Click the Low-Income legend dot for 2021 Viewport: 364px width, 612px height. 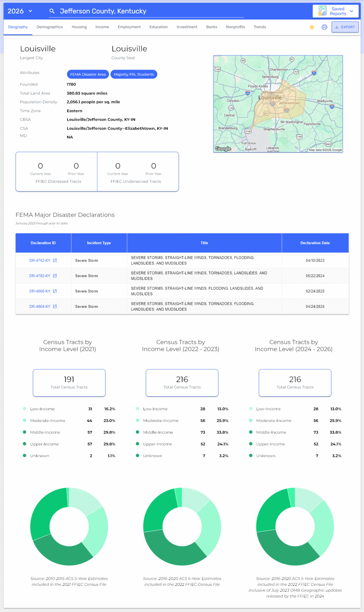(24, 408)
